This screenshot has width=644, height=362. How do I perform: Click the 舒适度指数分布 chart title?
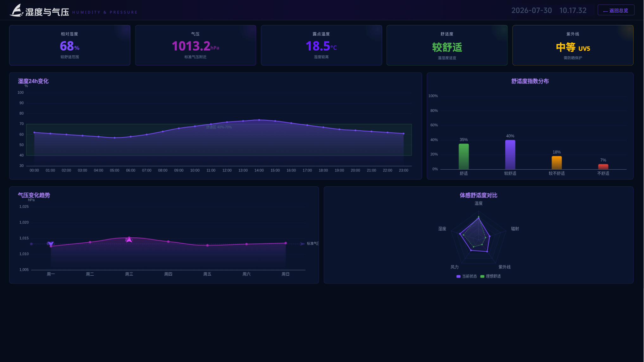530,81
